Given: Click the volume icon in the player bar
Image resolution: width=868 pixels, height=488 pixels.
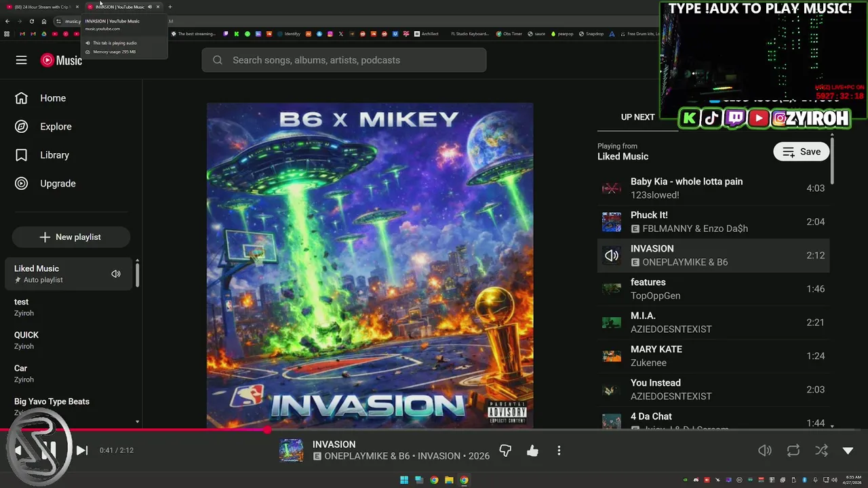Looking at the screenshot, I should (x=765, y=451).
